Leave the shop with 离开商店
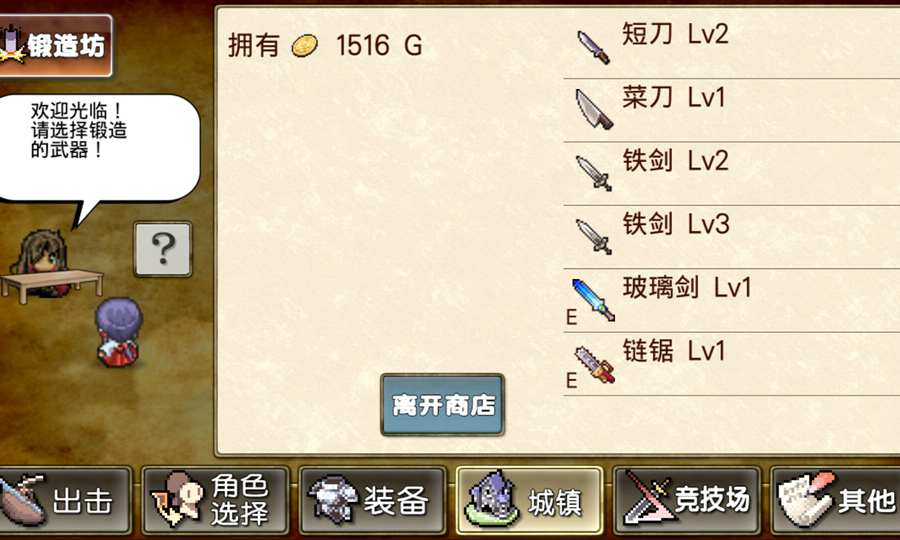This screenshot has width=900, height=540. 443,405
